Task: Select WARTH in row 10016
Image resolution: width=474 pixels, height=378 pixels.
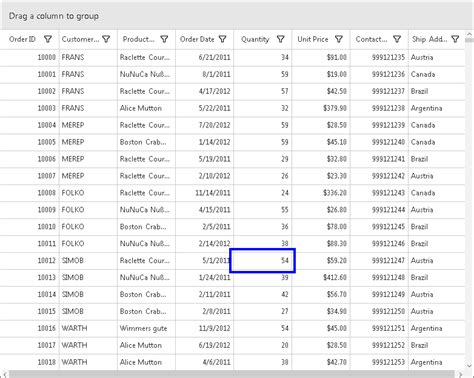Action: click(88, 328)
